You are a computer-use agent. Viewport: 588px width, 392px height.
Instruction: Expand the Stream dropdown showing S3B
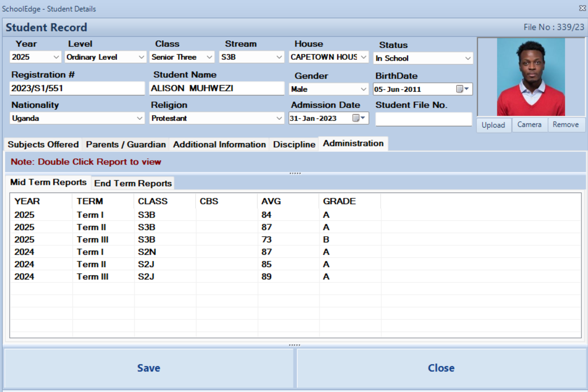(x=279, y=57)
